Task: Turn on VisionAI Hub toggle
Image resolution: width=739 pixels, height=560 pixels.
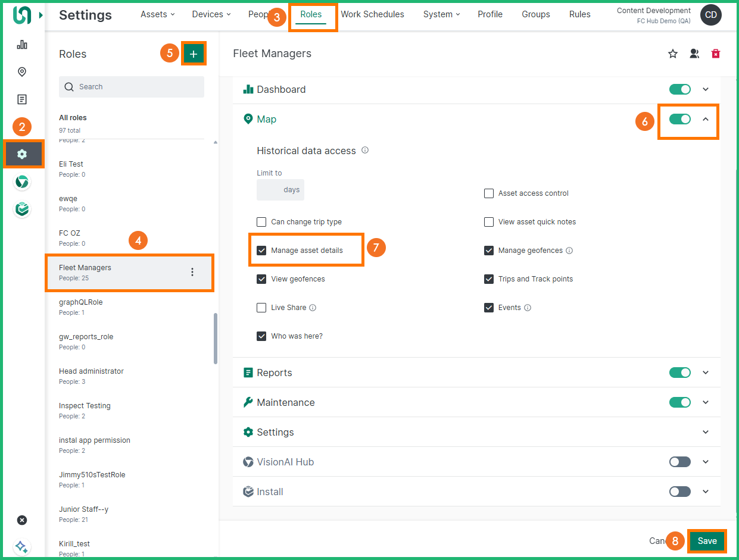Action: click(x=679, y=462)
